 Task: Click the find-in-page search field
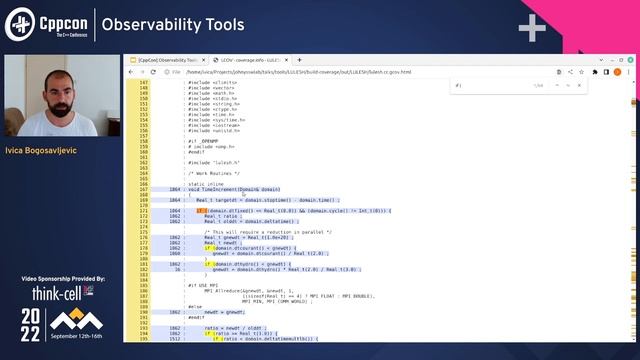pos(492,85)
